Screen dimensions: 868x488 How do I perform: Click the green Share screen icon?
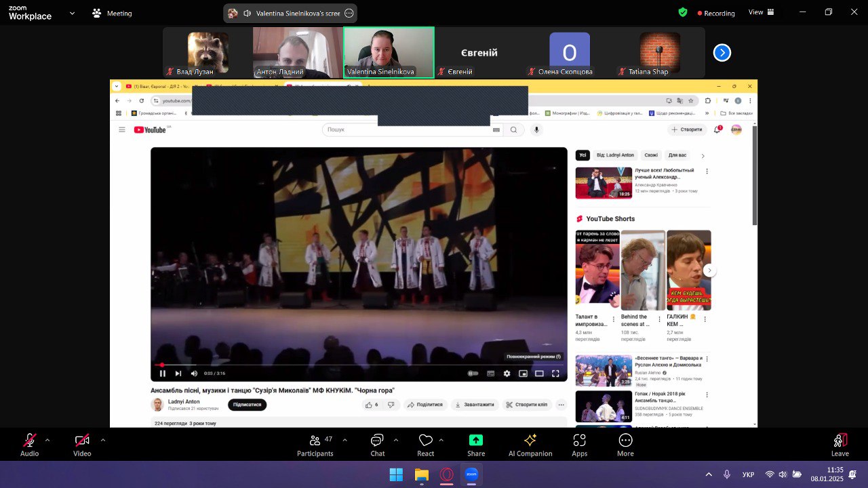pyautogui.click(x=476, y=445)
